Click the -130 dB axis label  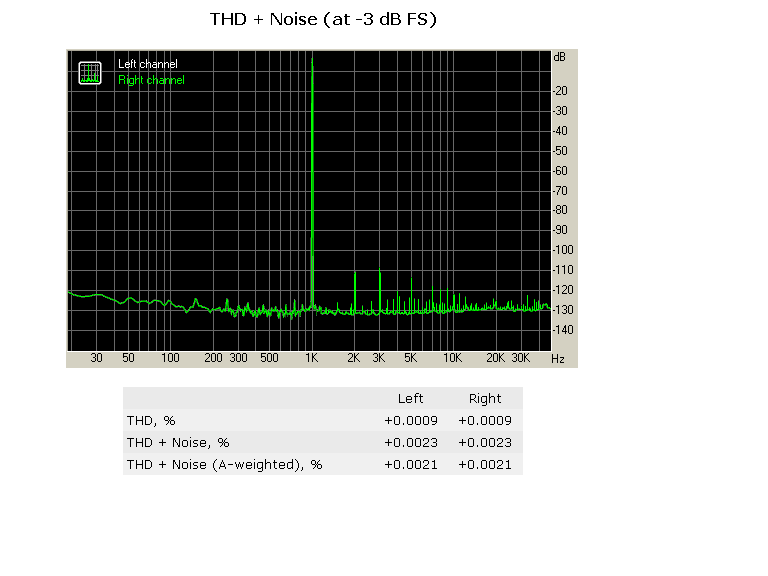563,310
